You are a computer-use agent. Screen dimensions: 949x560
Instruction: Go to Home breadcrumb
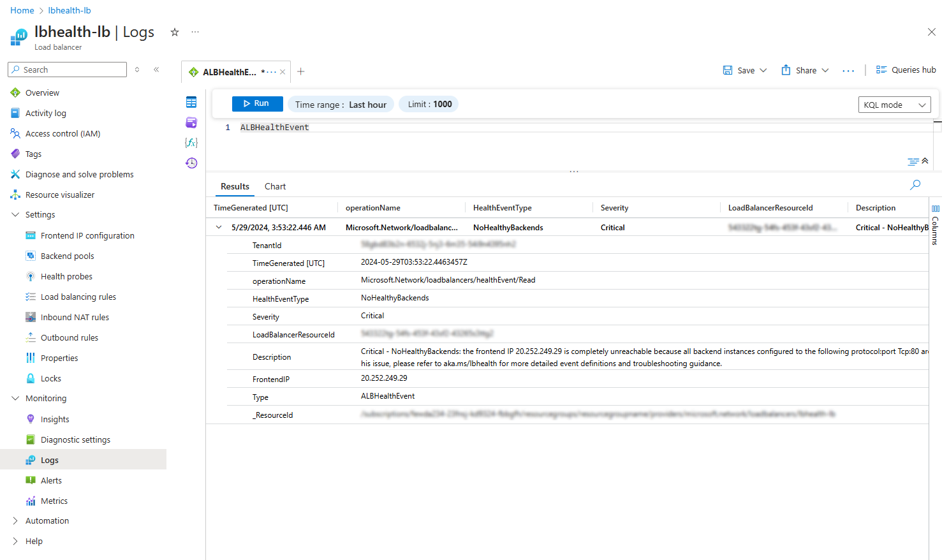point(22,10)
